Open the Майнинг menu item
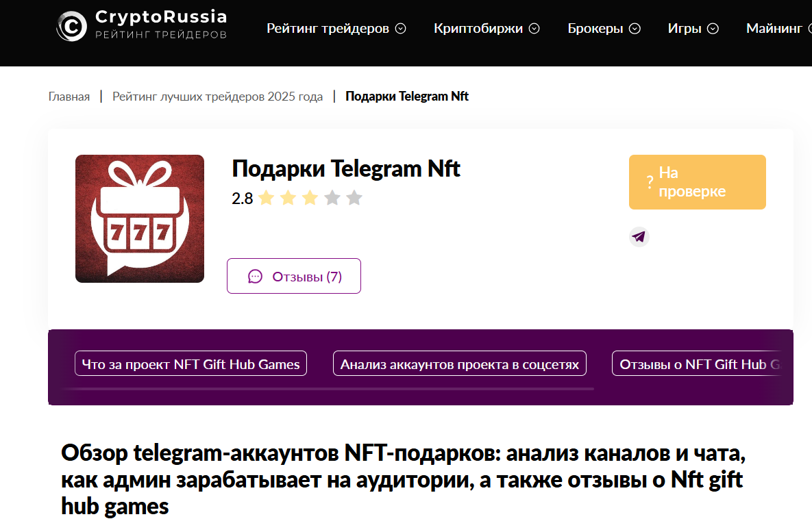Image resolution: width=812 pixels, height=532 pixels. point(774,29)
